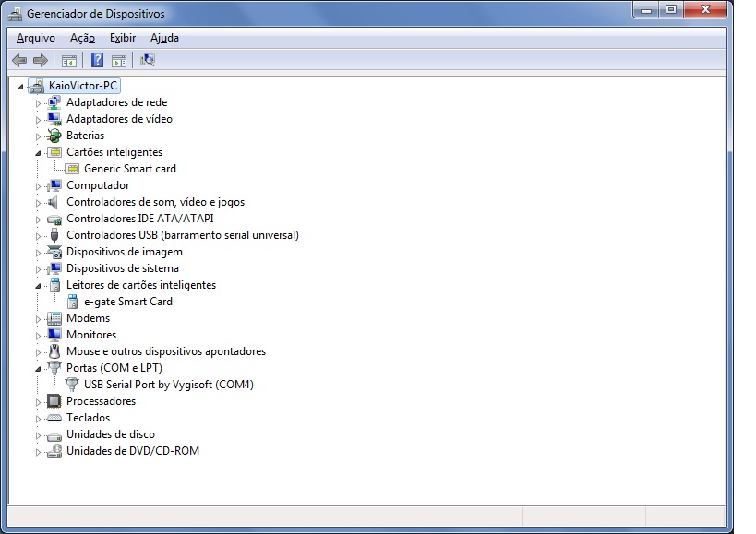Open the Arquivo menu

point(36,38)
